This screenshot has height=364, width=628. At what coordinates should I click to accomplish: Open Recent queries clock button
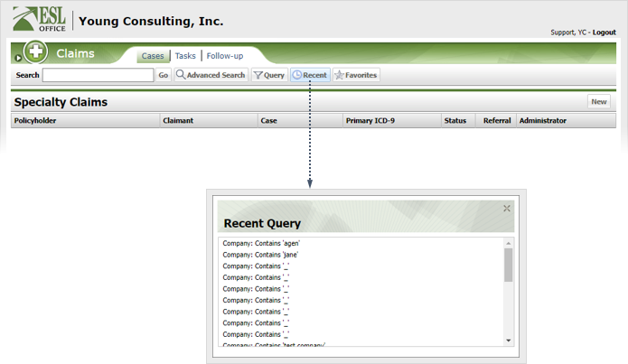coord(310,75)
